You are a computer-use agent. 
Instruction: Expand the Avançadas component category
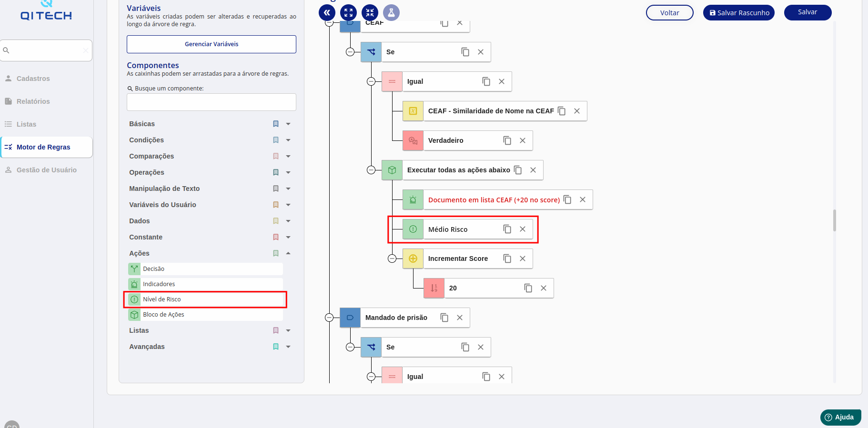288,347
